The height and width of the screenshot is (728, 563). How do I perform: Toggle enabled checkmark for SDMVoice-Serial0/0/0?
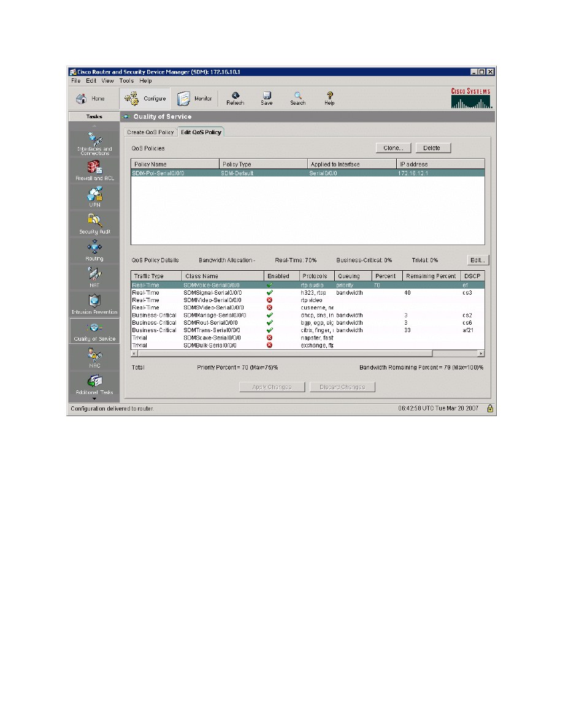click(x=270, y=286)
